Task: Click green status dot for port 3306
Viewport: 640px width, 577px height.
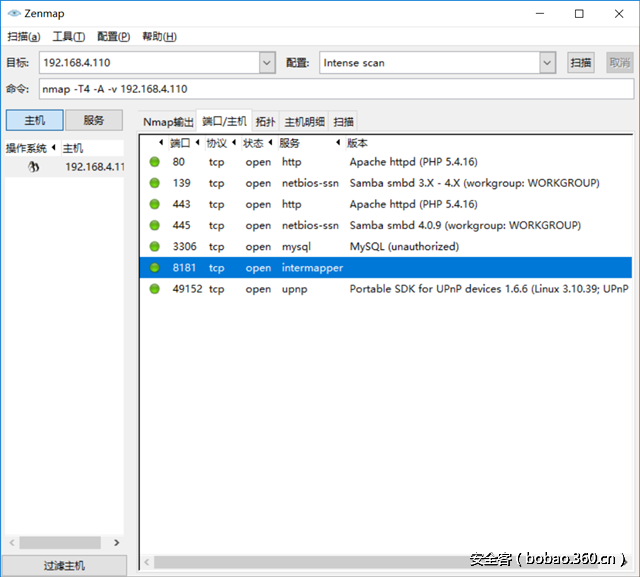Action: [155, 246]
